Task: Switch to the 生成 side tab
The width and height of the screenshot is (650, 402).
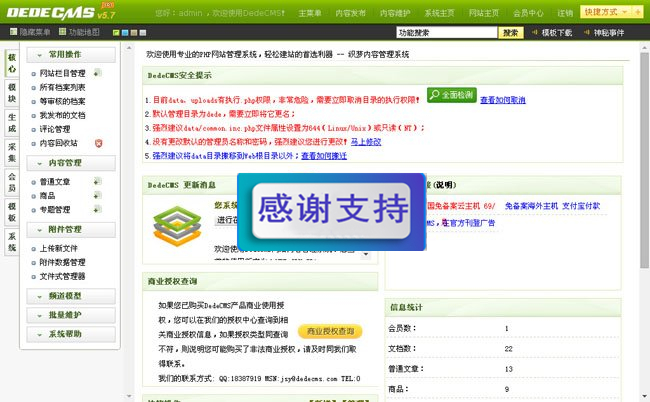Action: (12, 123)
